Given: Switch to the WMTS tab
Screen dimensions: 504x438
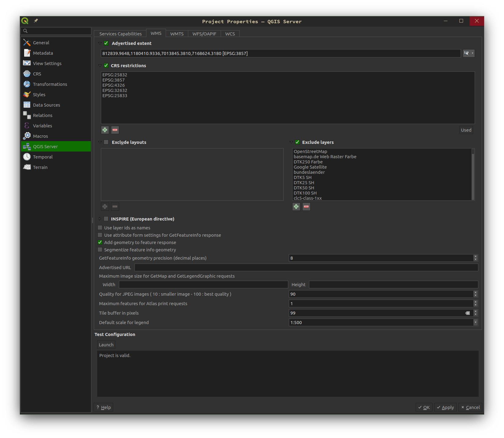Looking at the screenshot, I should 177,34.
